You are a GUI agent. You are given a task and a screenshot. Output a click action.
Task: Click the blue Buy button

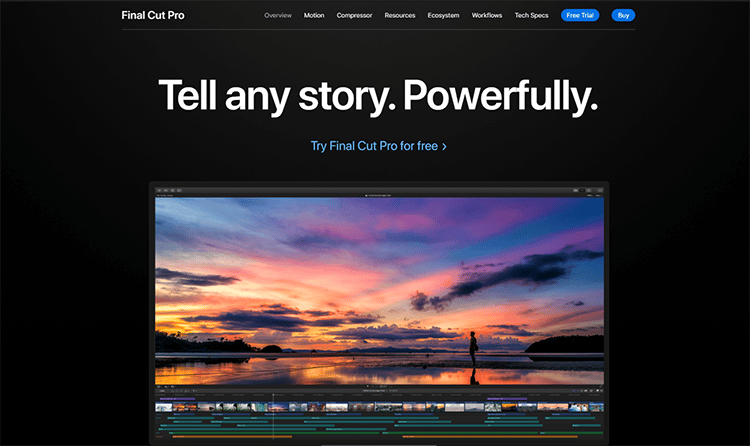click(623, 16)
